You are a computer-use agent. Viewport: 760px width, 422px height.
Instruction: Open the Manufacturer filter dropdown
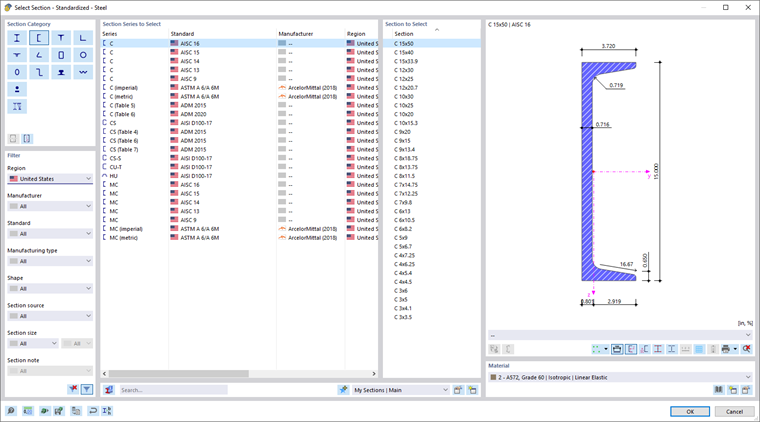pyautogui.click(x=50, y=206)
